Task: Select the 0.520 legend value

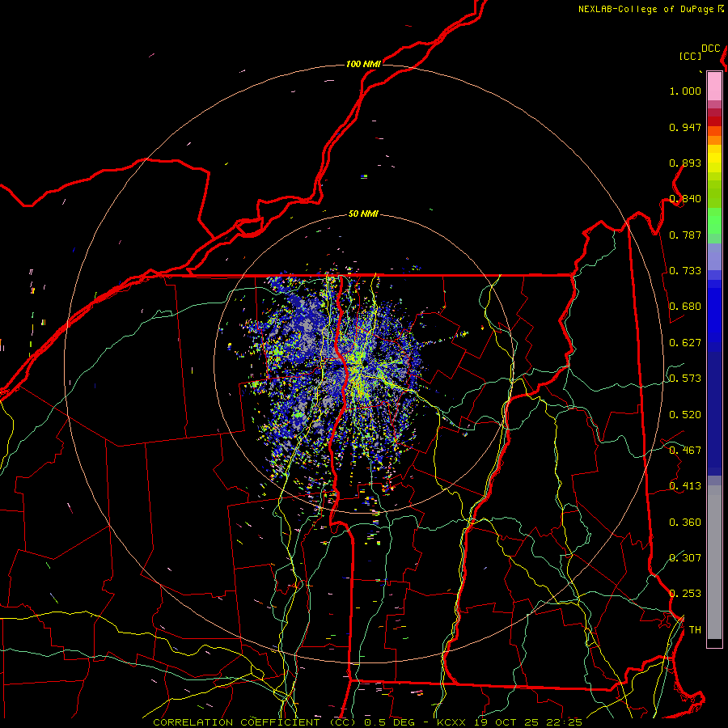Action: click(685, 415)
